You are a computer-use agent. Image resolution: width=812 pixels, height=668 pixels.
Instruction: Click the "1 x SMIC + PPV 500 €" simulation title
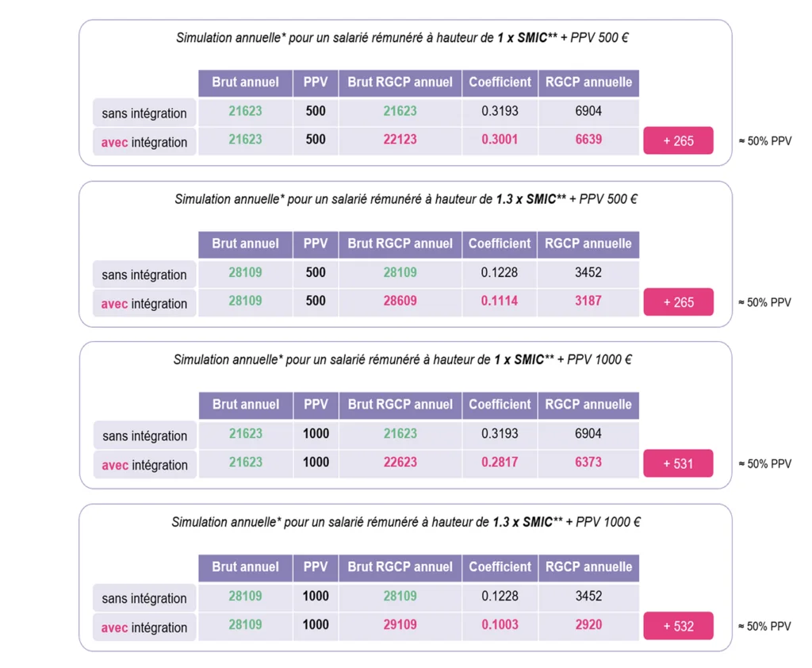pyautogui.click(x=402, y=38)
